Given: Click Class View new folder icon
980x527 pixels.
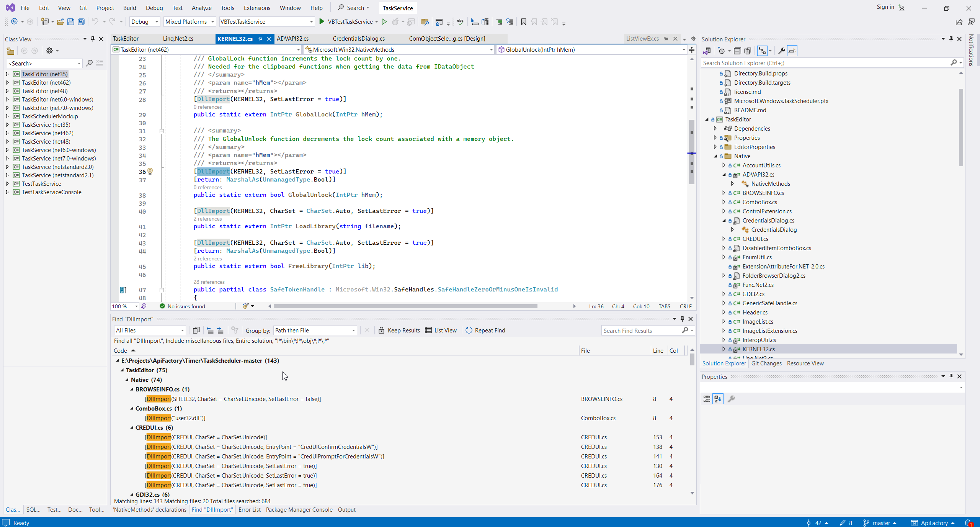Looking at the screenshot, I should (x=10, y=51).
